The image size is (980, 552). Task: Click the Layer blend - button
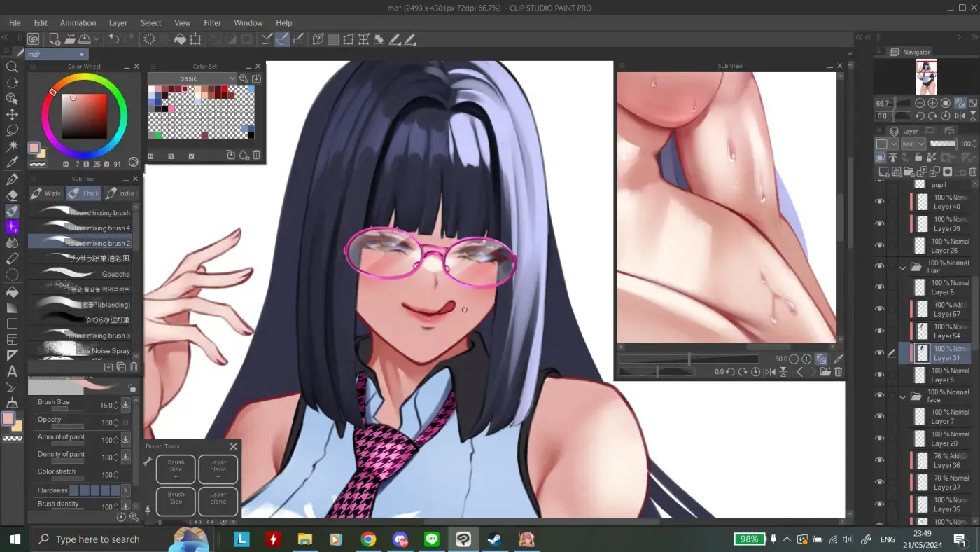coord(218,501)
